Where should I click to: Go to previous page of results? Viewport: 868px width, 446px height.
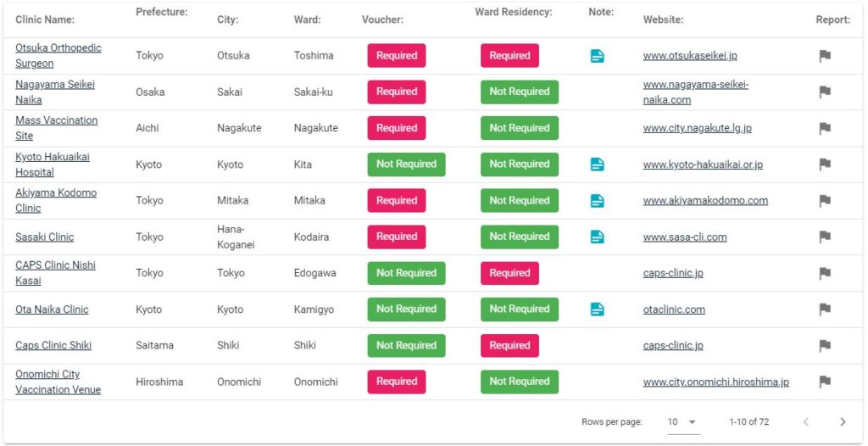806,422
